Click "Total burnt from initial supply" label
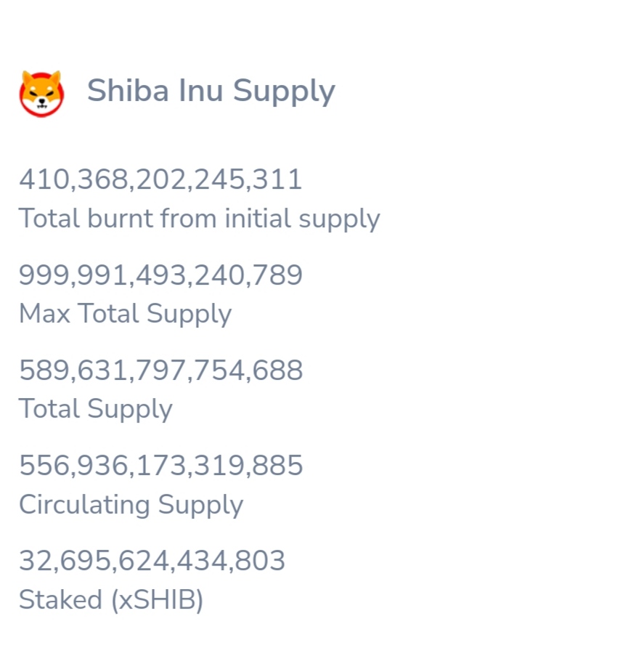Screen dimensions: 644x669 [199, 219]
